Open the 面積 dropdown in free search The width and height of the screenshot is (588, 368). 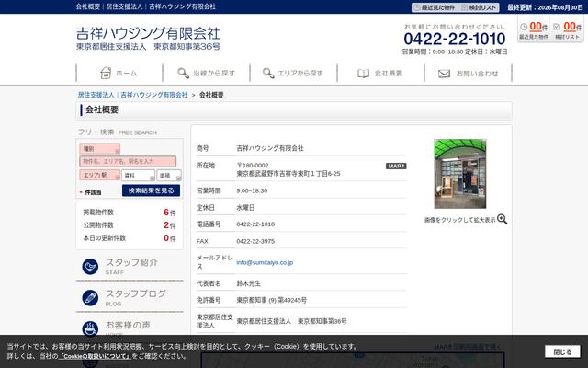tap(169, 176)
